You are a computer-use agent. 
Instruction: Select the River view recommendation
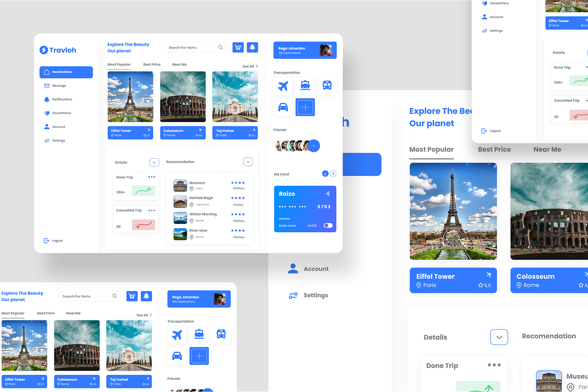point(210,234)
